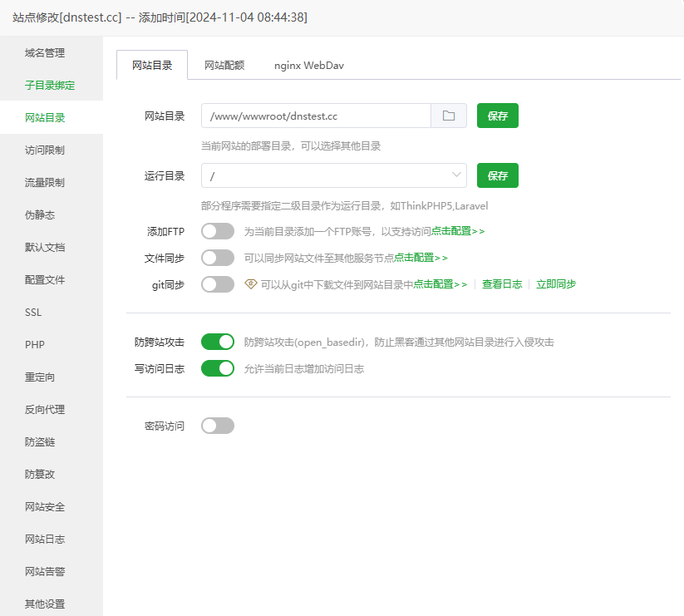This screenshot has width=684, height=616.
Task: Open the nginx WebDav tab
Action: coord(307,63)
